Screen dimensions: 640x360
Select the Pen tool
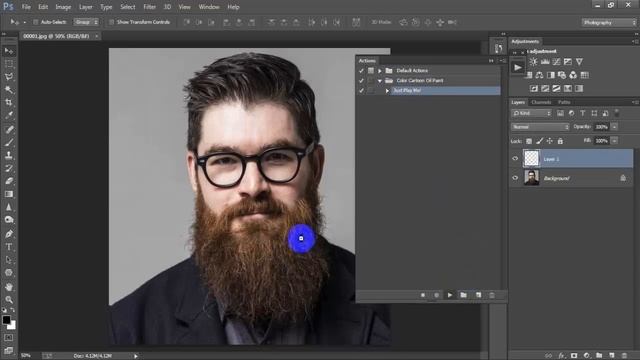coord(9,234)
